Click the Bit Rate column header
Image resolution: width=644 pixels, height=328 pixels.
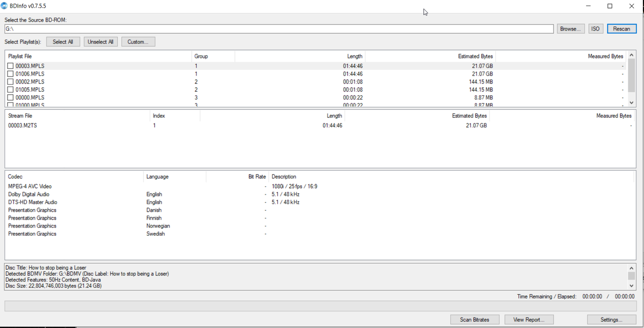237,177
